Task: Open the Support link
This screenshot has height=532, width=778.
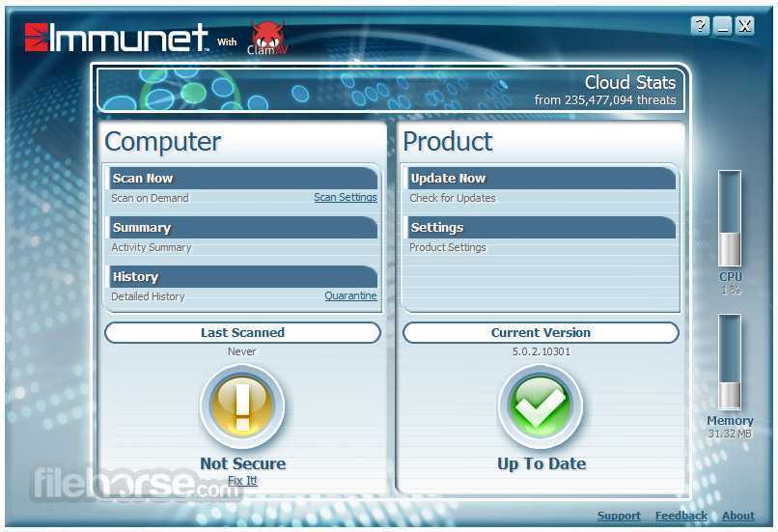Action: click(619, 517)
